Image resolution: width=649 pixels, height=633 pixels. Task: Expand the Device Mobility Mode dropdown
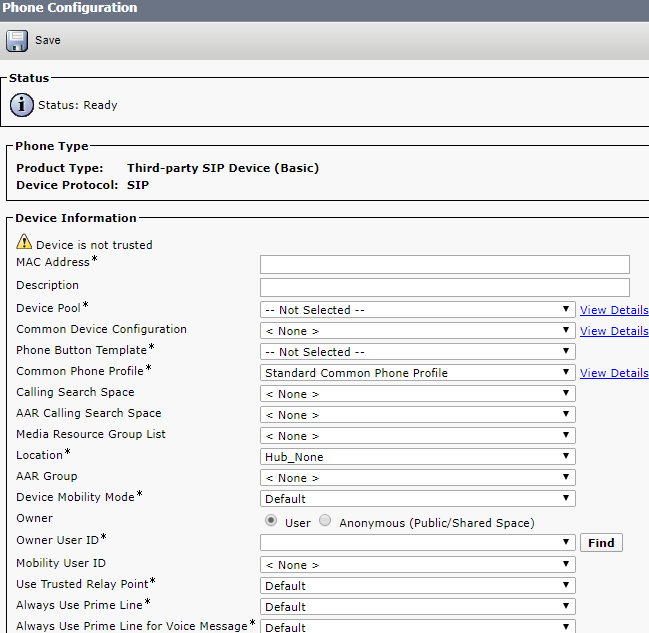(x=417, y=499)
